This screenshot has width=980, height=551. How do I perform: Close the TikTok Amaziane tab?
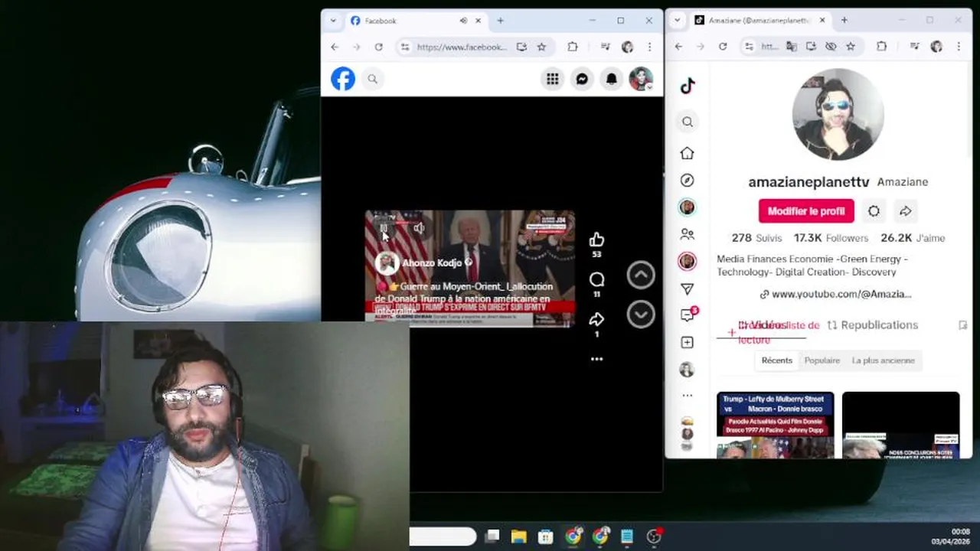point(823,21)
